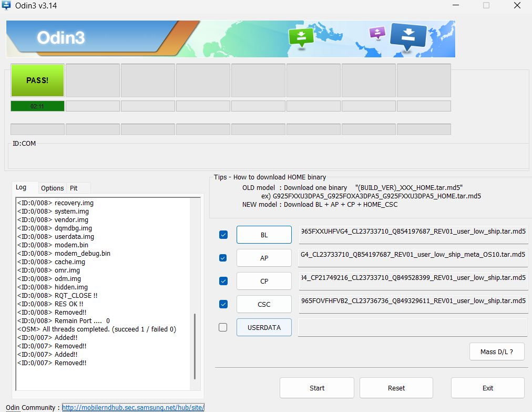The width and height of the screenshot is (532, 412).
Task: Click the purple download icon in banner
Action: (377, 33)
